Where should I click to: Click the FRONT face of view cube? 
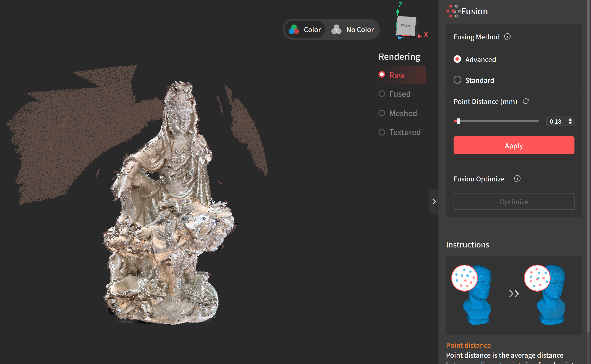tap(406, 26)
